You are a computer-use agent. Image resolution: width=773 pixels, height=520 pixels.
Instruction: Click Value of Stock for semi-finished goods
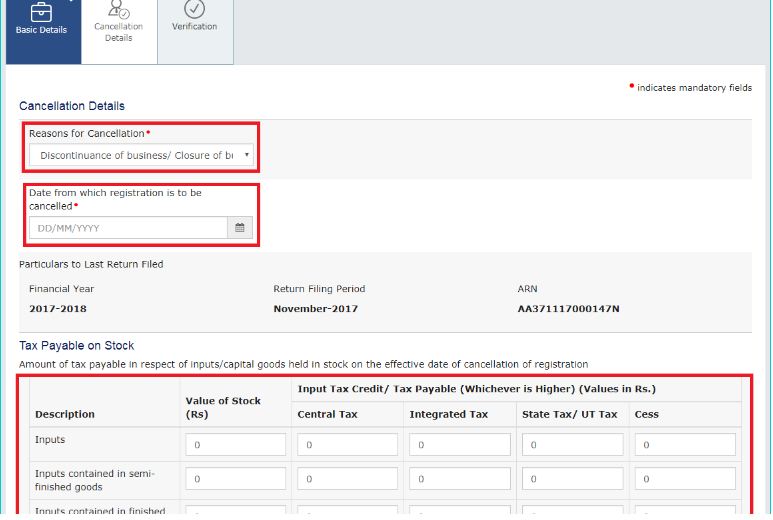point(235,479)
